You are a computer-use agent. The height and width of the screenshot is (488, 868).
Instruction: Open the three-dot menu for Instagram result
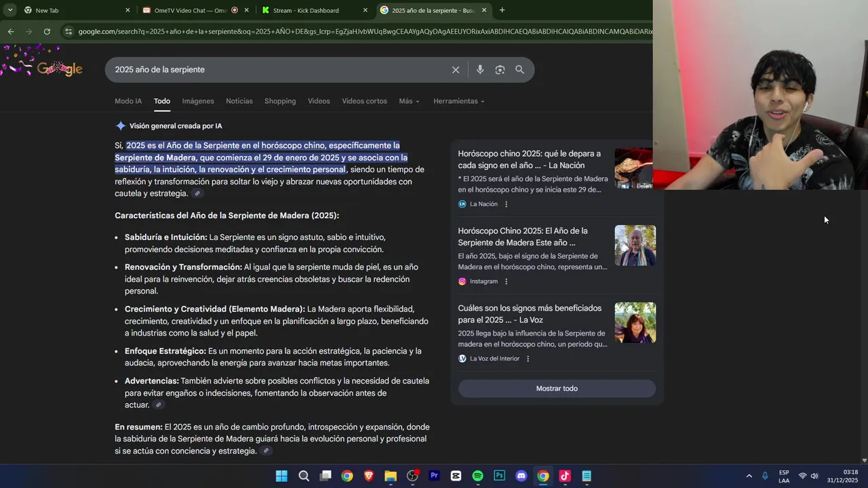point(506,281)
